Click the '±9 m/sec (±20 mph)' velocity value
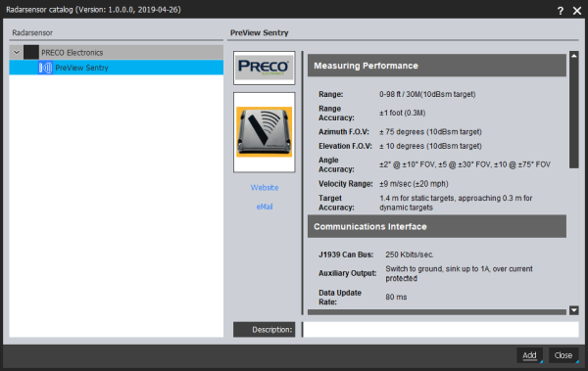The image size is (588, 371). [x=414, y=184]
